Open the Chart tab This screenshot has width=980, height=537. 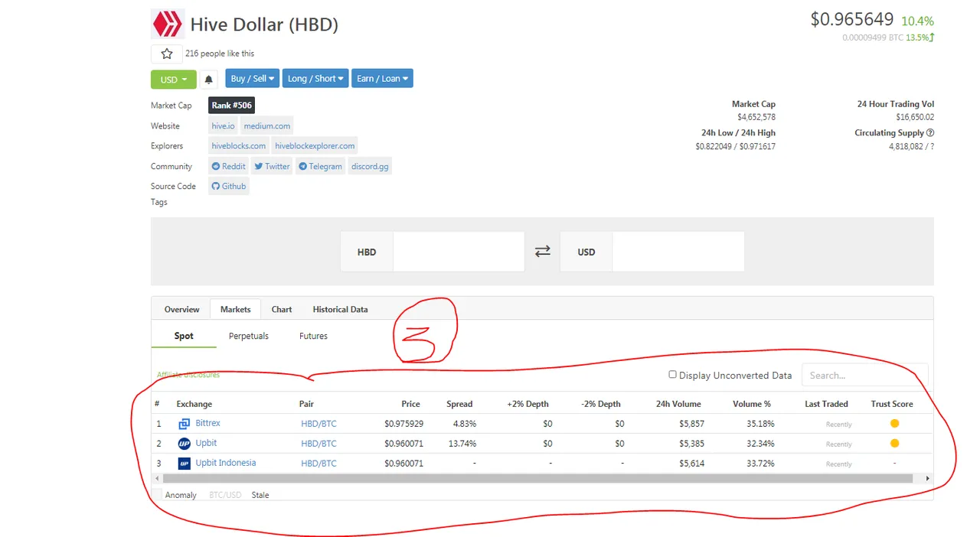point(282,310)
